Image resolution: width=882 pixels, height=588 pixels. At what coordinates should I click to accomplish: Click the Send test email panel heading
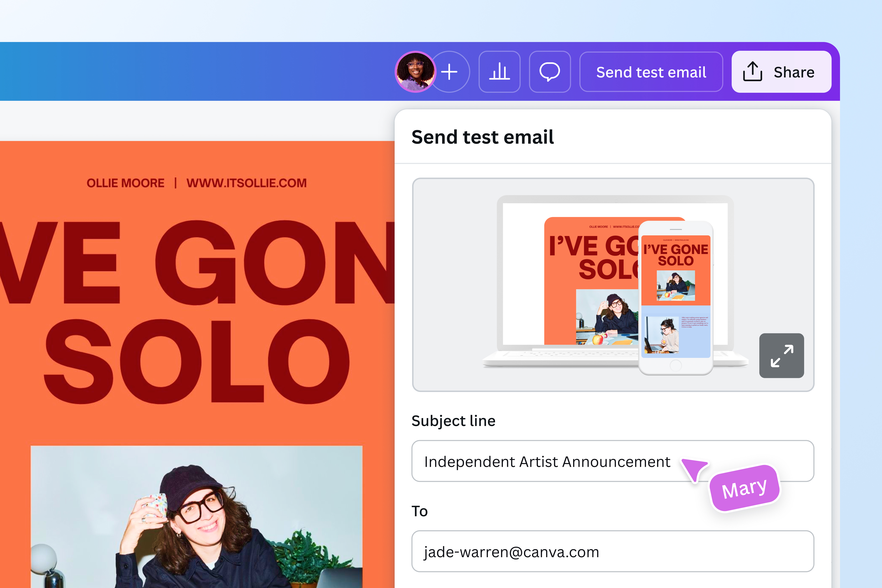point(483,137)
